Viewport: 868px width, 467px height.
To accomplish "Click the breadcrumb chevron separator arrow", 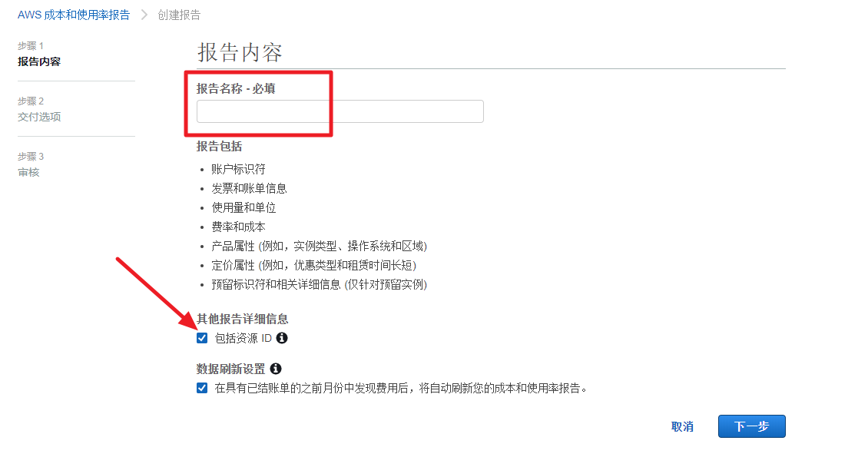I will tap(144, 15).
